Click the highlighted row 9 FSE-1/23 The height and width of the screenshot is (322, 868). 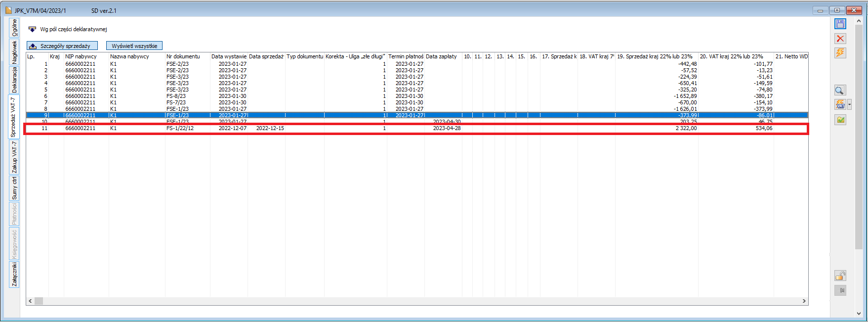[x=177, y=115]
